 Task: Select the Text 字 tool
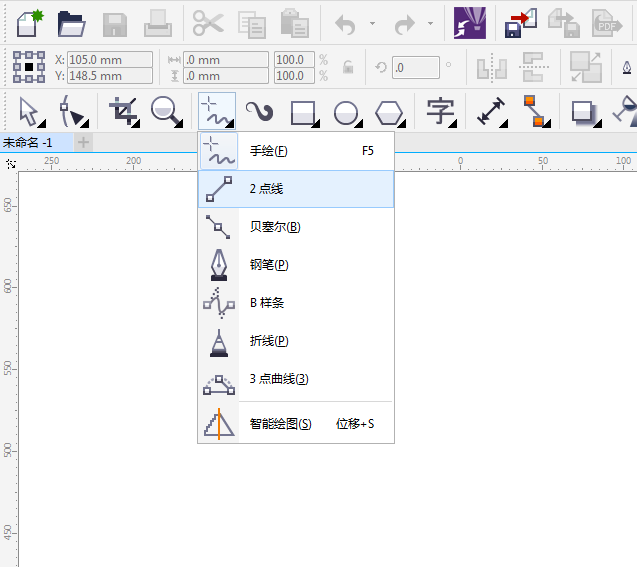(441, 111)
